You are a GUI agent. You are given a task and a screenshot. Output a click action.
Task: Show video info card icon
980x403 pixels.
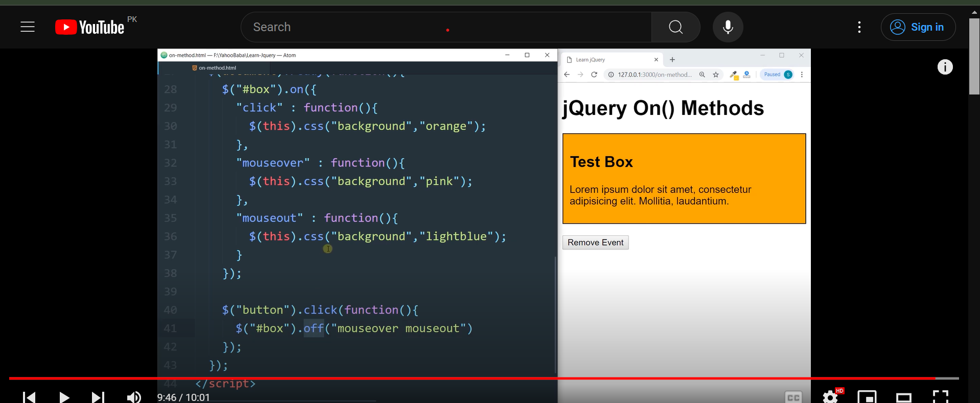[x=945, y=67]
